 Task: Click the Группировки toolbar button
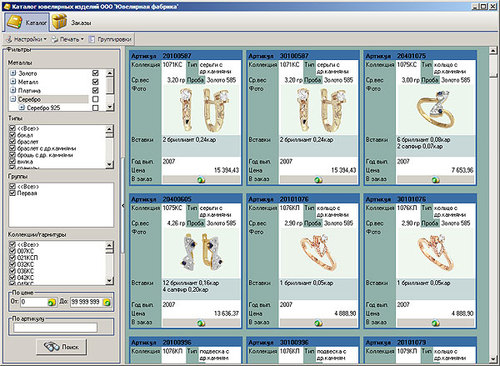(110, 39)
